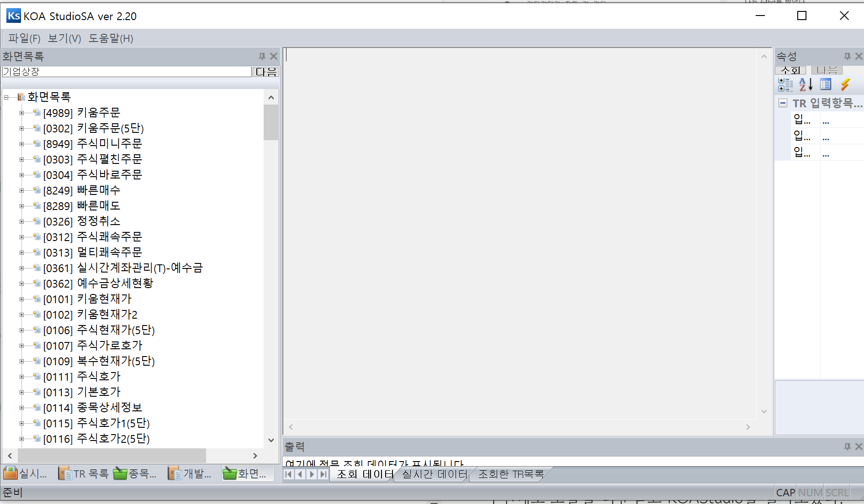Click the icon beside [0362] 예수금상세현황
This screenshot has width=864, height=504.
point(37,283)
